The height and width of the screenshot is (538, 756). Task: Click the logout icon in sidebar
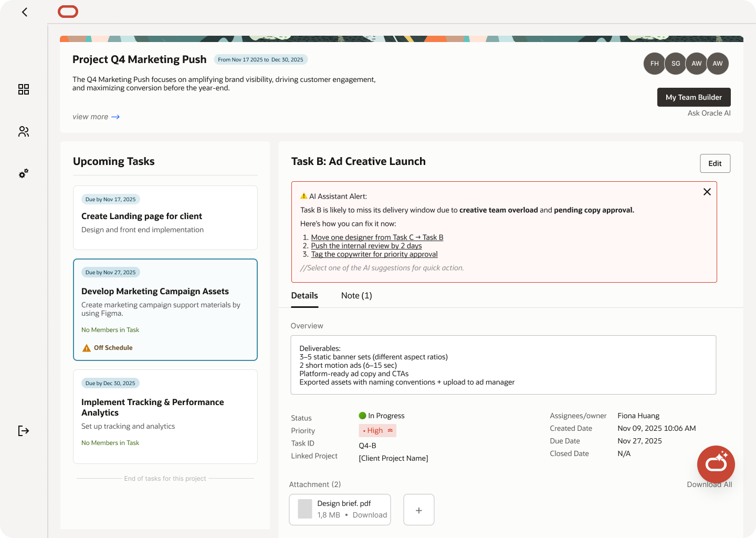tap(24, 431)
